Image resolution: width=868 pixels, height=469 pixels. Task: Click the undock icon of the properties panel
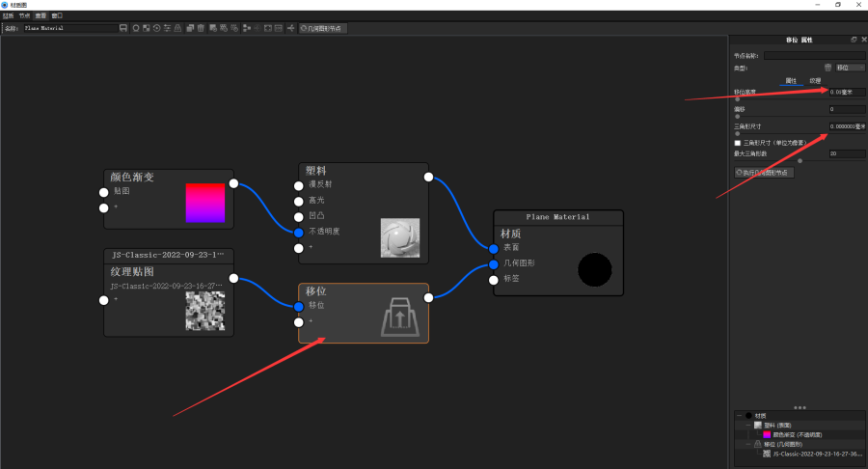point(854,40)
